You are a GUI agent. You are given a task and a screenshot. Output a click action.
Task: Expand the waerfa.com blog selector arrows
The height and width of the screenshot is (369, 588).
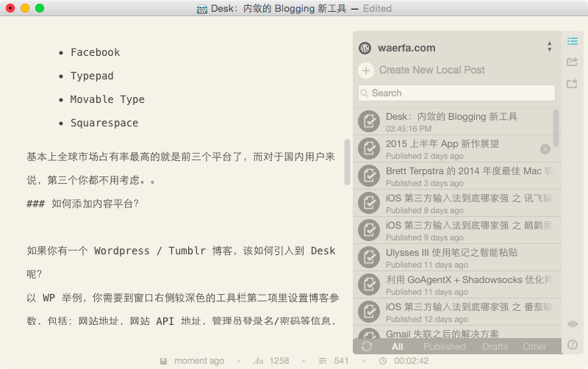(x=549, y=46)
